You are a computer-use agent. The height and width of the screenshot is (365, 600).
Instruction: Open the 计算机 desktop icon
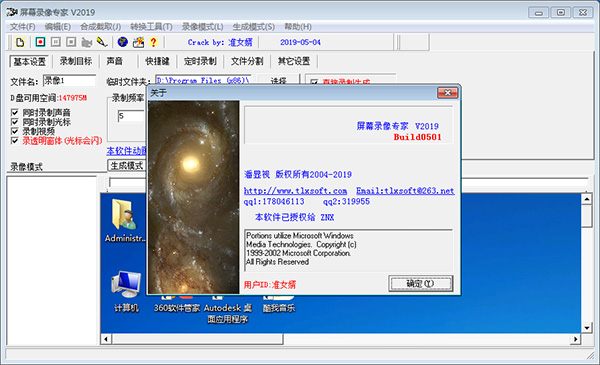126,292
